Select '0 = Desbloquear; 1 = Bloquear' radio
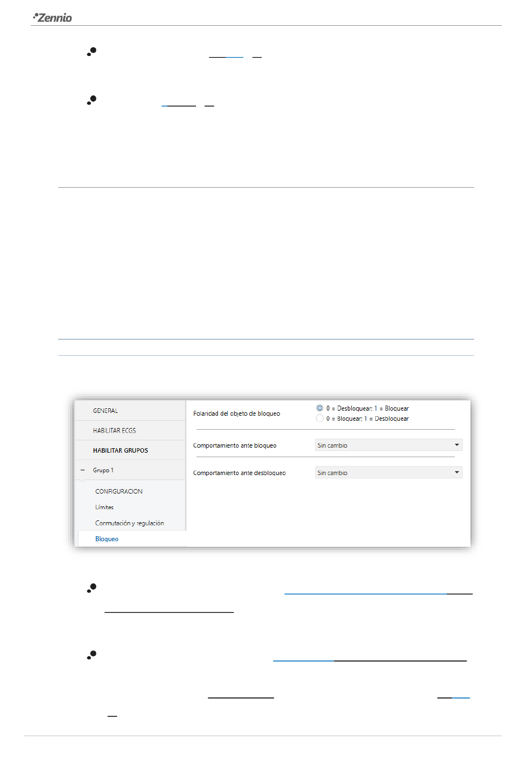532x772 pixels. click(320, 408)
